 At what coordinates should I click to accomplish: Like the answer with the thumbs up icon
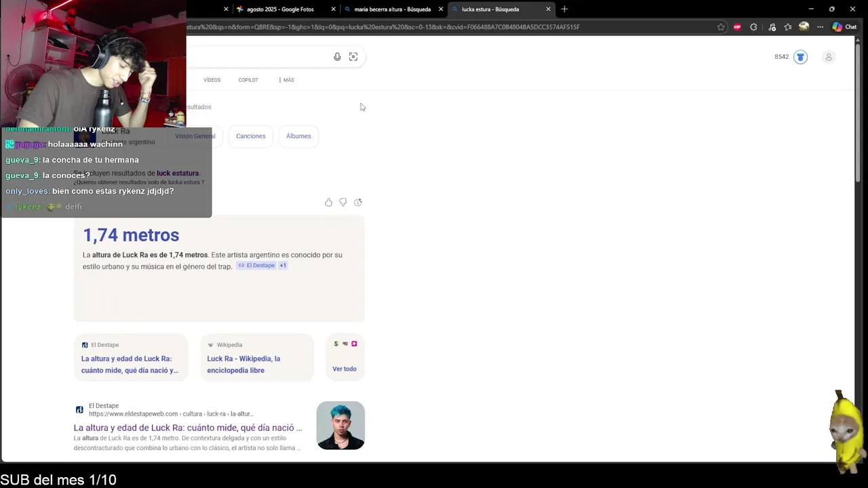(329, 202)
